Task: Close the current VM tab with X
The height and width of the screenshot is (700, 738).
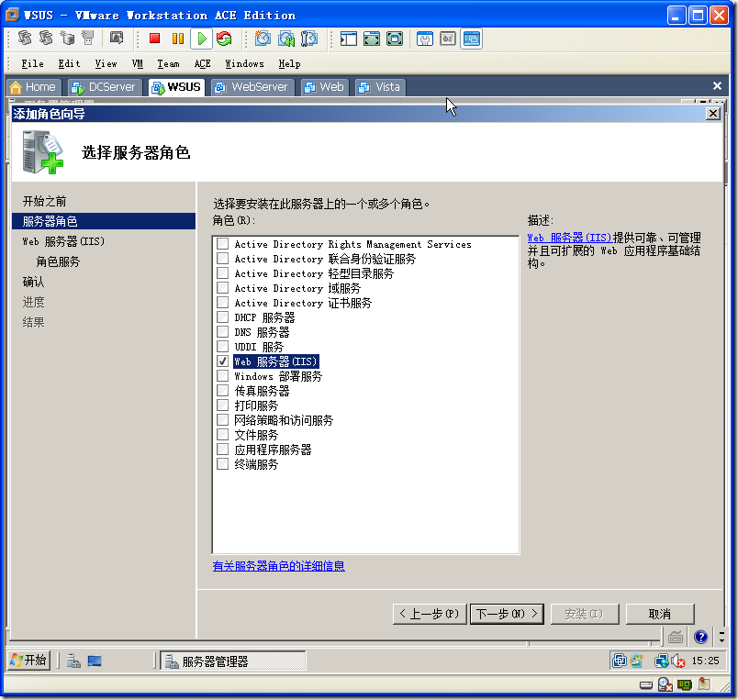Action: (x=717, y=85)
